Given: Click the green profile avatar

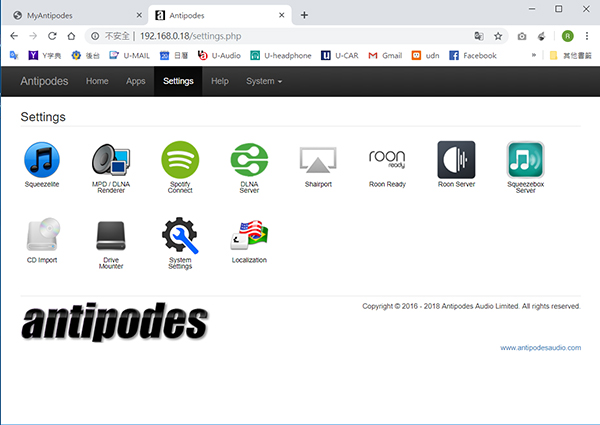Looking at the screenshot, I should click(567, 36).
